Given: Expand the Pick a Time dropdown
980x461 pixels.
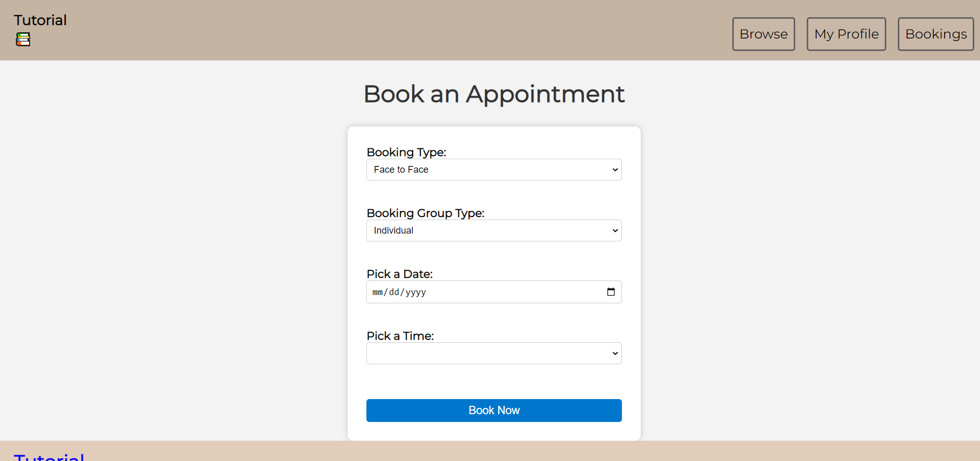Looking at the screenshot, I should (x=494, y=353).
